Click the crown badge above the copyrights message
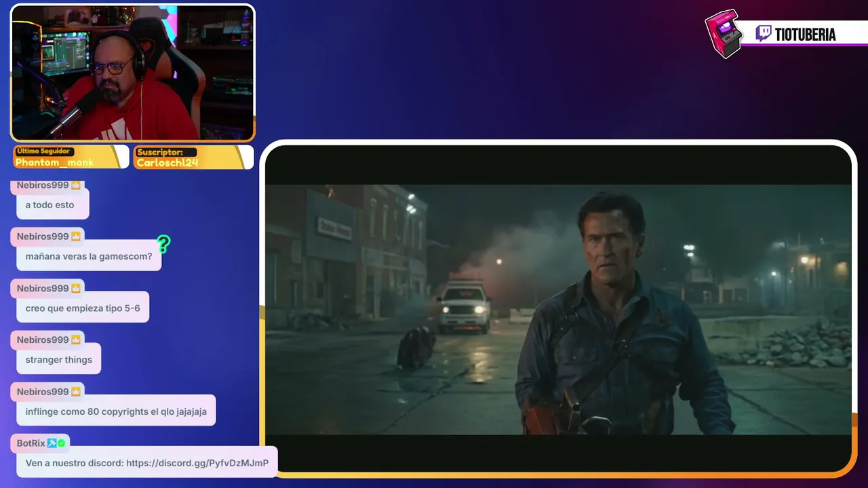868x488 pixels. 76,392
